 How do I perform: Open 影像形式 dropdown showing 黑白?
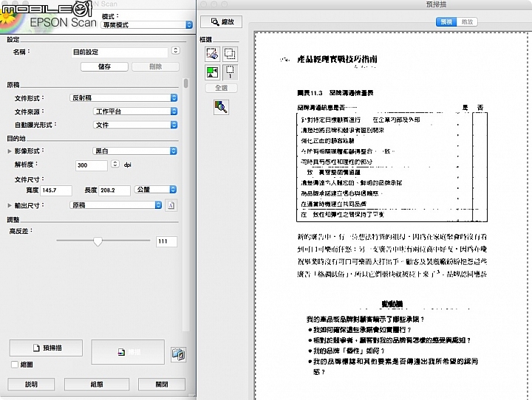pyautogui.click(x=134, y=151)
